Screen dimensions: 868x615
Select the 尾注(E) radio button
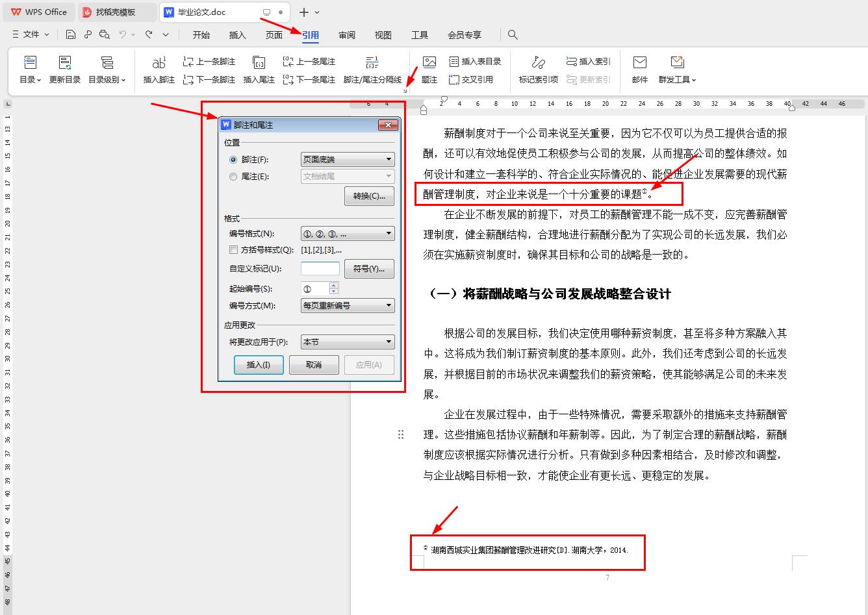pos(233,176)
